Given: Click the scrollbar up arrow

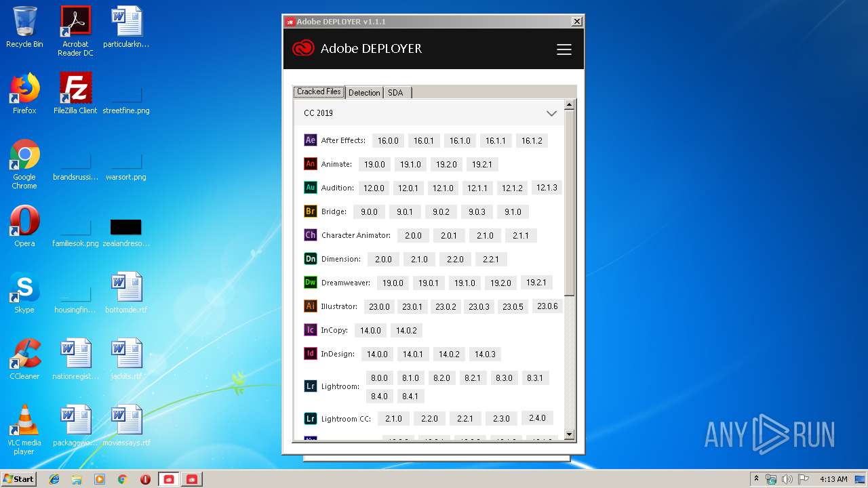Looking at the screenshot, I should [570, 105].
